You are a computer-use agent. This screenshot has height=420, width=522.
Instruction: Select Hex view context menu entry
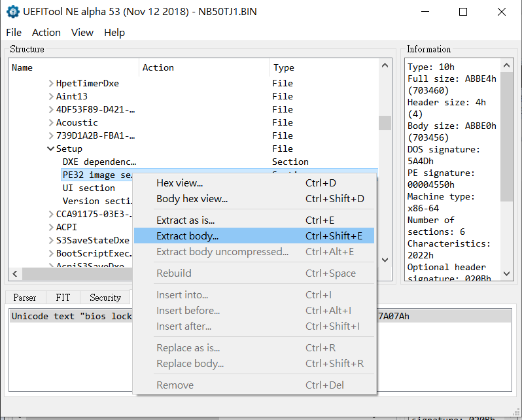180,183
